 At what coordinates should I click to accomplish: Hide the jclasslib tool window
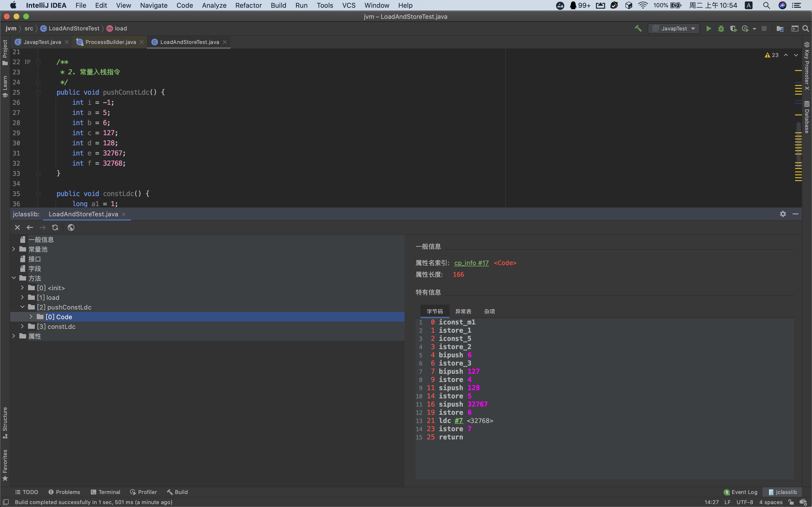point(795,214)
